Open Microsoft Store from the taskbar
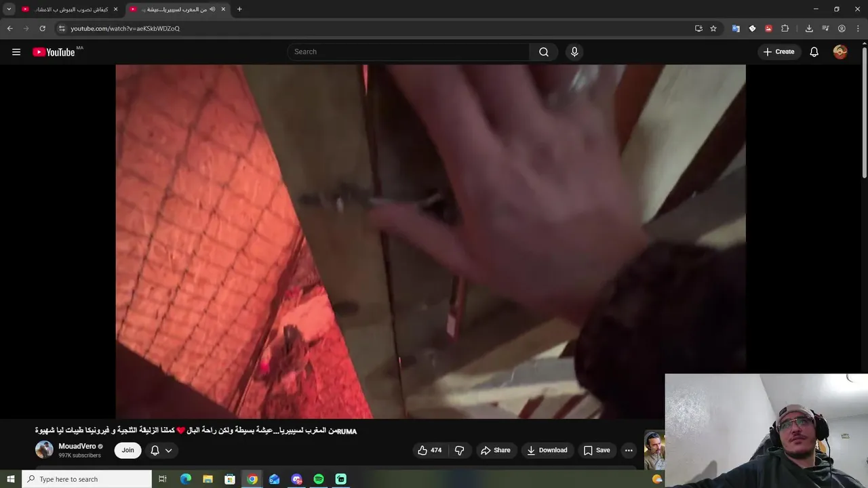Image resolution: width=868 pixels, height=488 pixels. [230, 479]
